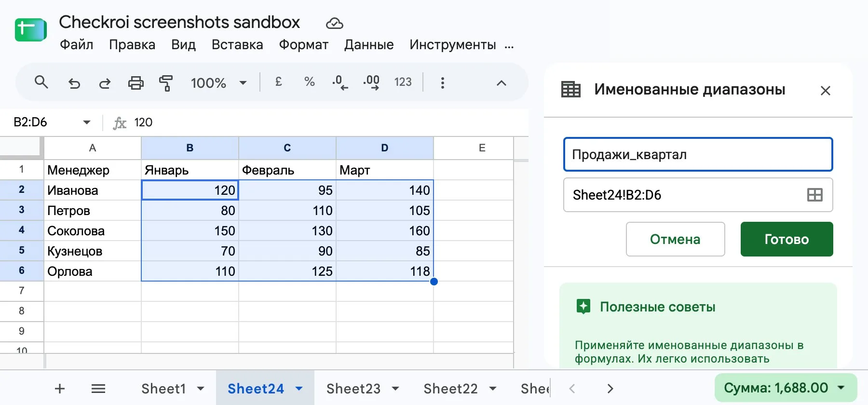Open Sheet24 tab dropdown arrow
The width and height of the screenshot is (868, 405).
pyautogui.click(x=299, y=389)
